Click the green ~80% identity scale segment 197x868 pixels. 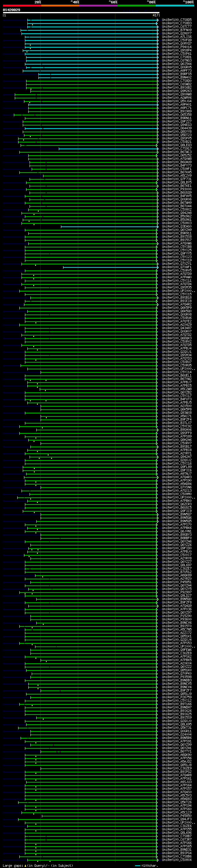[137, 6]
